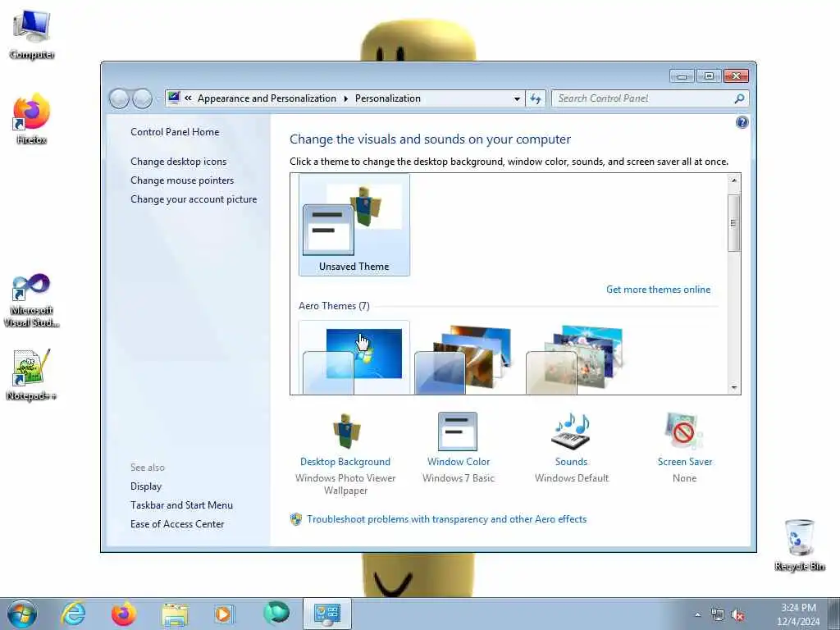Expand the double chevron in address bar
Viewport: 840px width, 630px height.
[x=188, y=98]
